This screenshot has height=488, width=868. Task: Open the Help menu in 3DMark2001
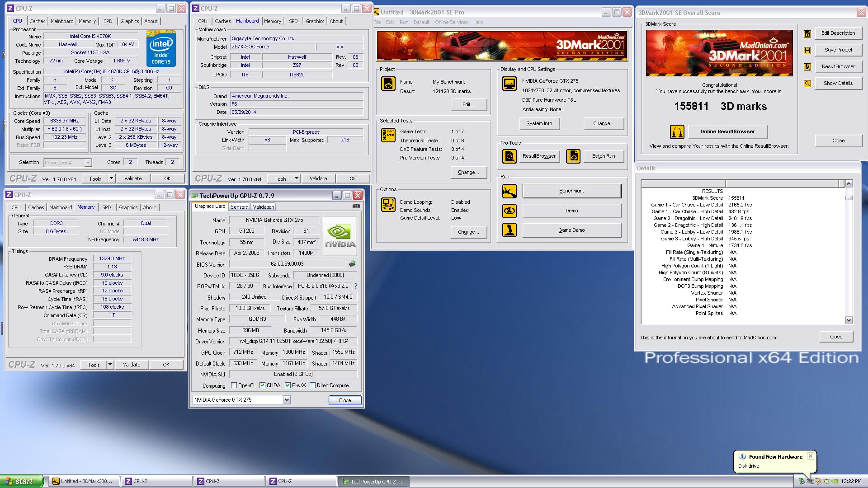(478, 22)
